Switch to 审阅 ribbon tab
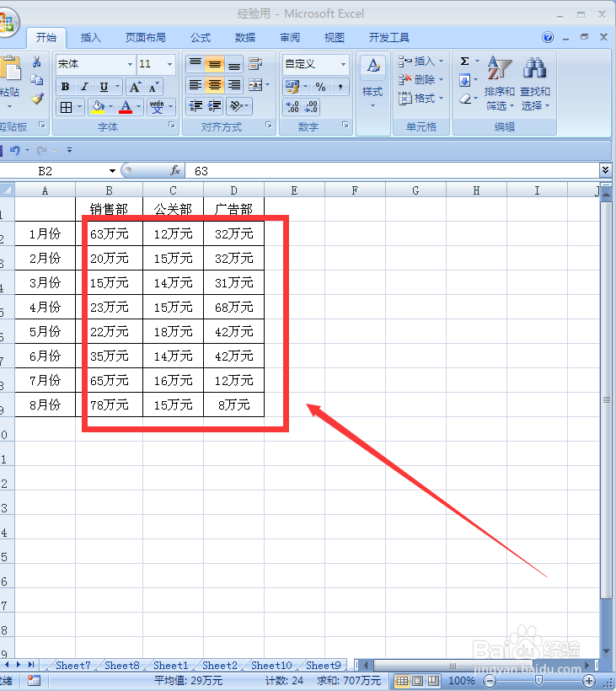This screenshot has height=691, width=616. (290, 38)
